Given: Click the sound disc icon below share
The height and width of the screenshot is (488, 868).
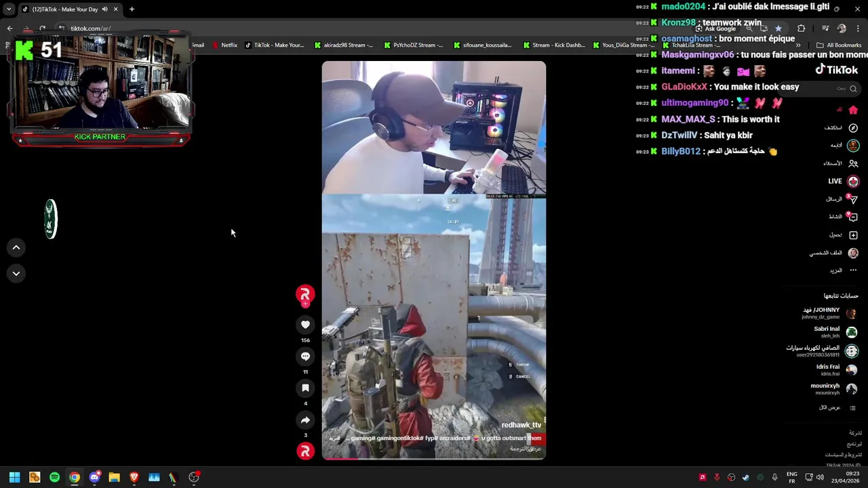Looking at the screenshot, I should (x=305, y=451).
